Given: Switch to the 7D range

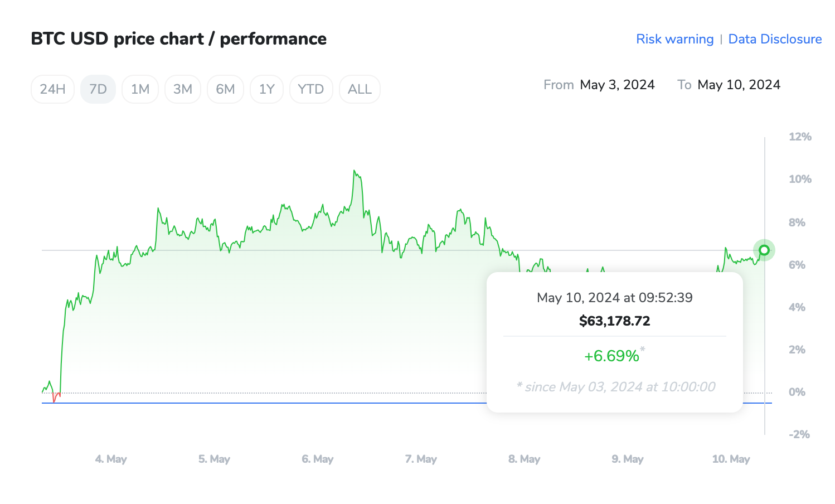Looking at the screenshot, I should point(98,89).
